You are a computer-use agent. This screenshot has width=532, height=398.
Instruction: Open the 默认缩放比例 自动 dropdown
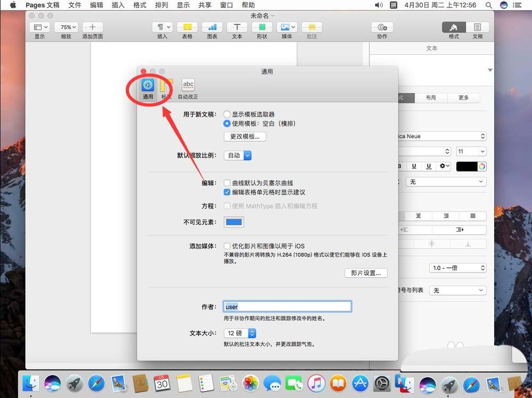coord(237,156)
